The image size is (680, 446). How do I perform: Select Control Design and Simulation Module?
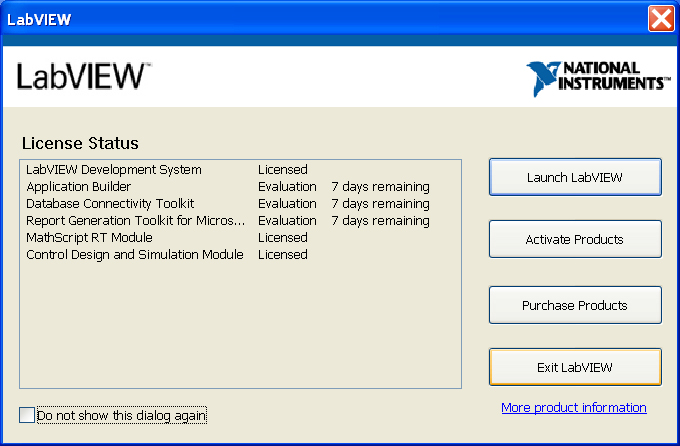tap(135, 255)
